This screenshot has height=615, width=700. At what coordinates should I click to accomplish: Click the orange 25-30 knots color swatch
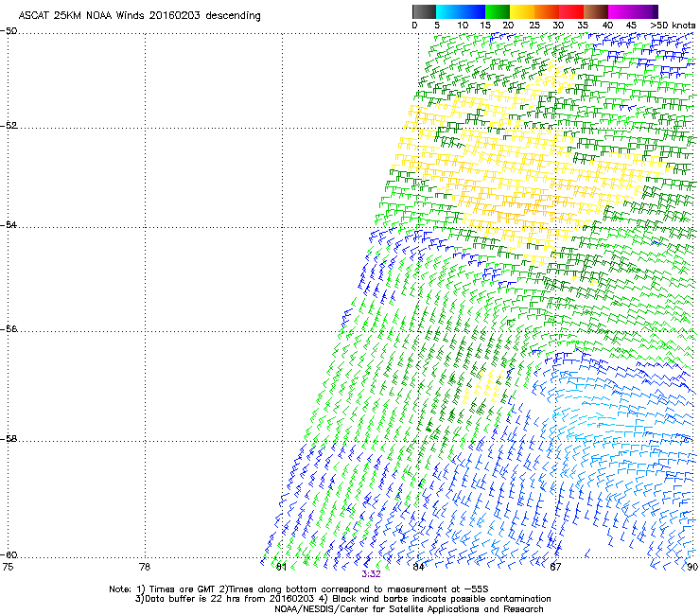tap(547, 11)
